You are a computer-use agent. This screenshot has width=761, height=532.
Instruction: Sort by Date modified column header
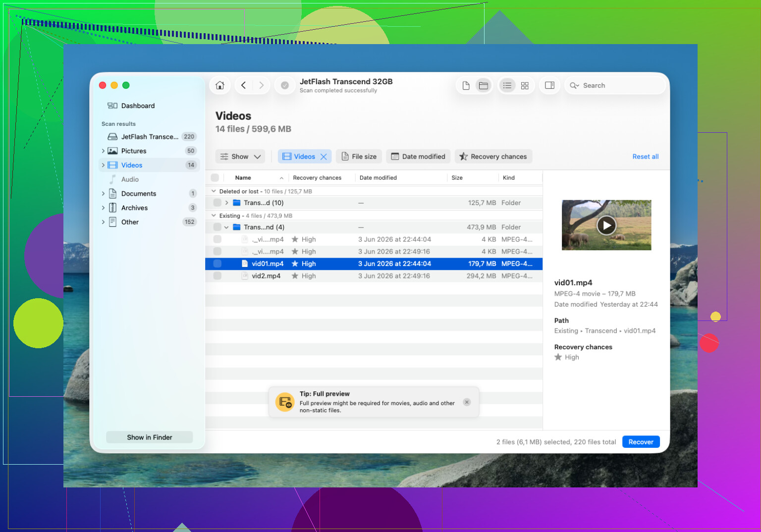[x=378, y=178]
